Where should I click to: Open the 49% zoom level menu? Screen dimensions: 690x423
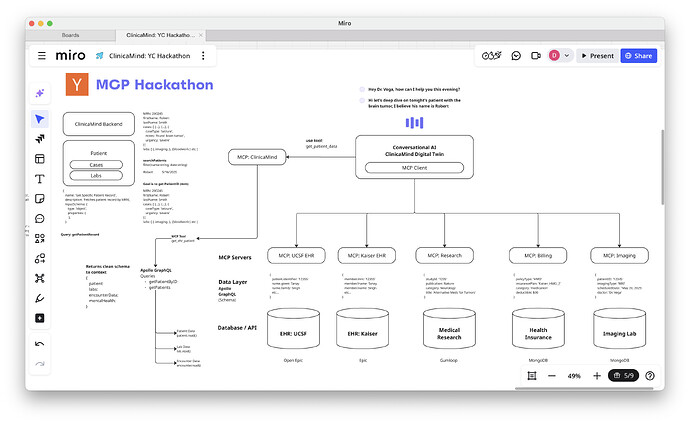[574, 376]
